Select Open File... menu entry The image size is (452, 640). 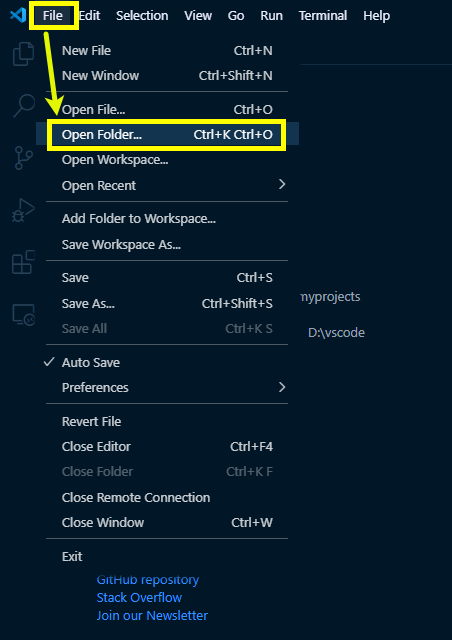(x=167, y=109)
